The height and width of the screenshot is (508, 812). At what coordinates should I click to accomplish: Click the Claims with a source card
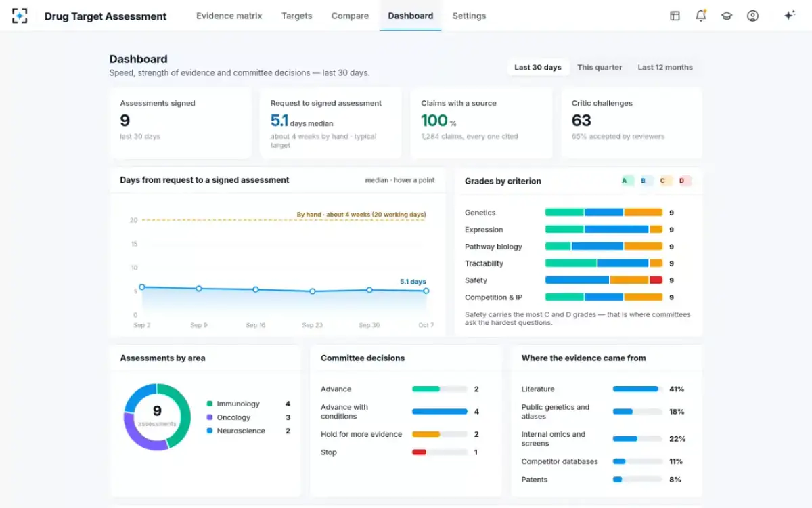coord(481,123)
